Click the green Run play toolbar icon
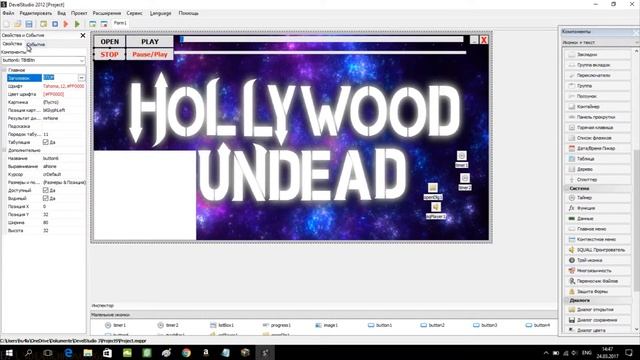Screen dimensions: 640x360 pos(77,24)
